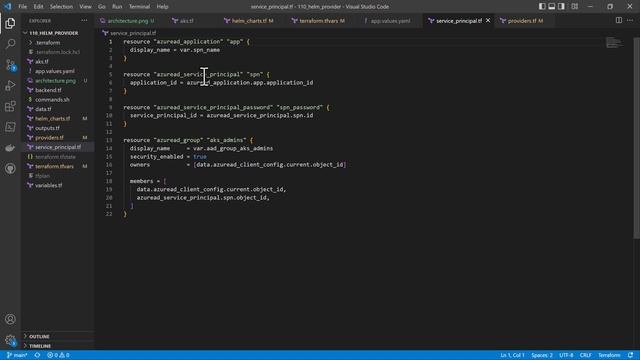The height and width of the screenshot is (360, 640).
Task: Open the Accounts menu icon
Action: (10, 319)
